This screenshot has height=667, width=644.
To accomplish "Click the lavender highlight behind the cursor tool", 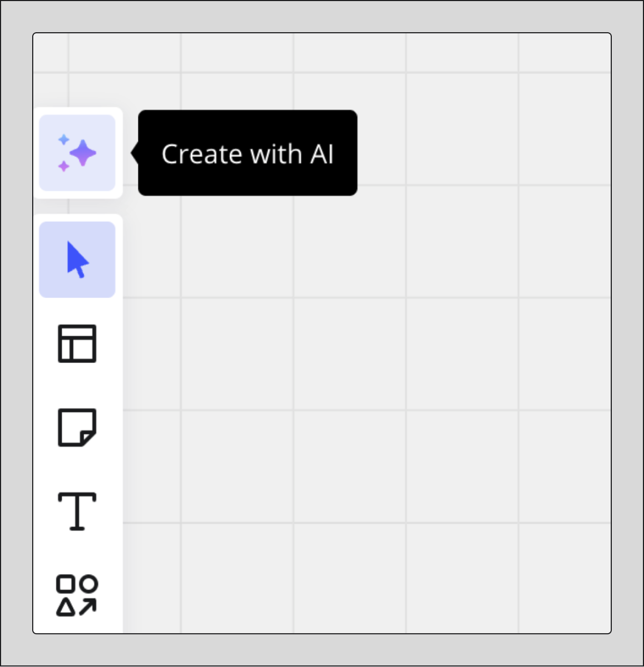I will pyautogui.click(x=77, y=259).
